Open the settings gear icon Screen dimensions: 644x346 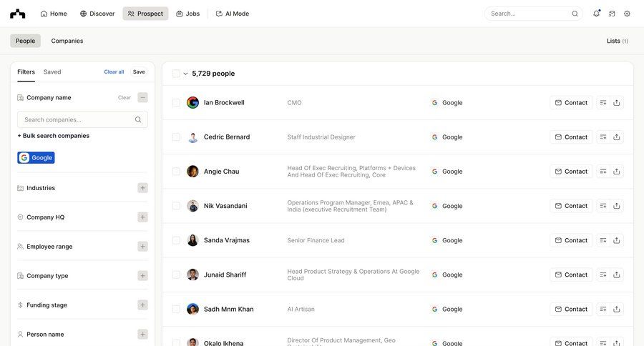pyautogui.click(x=627, y=14)
